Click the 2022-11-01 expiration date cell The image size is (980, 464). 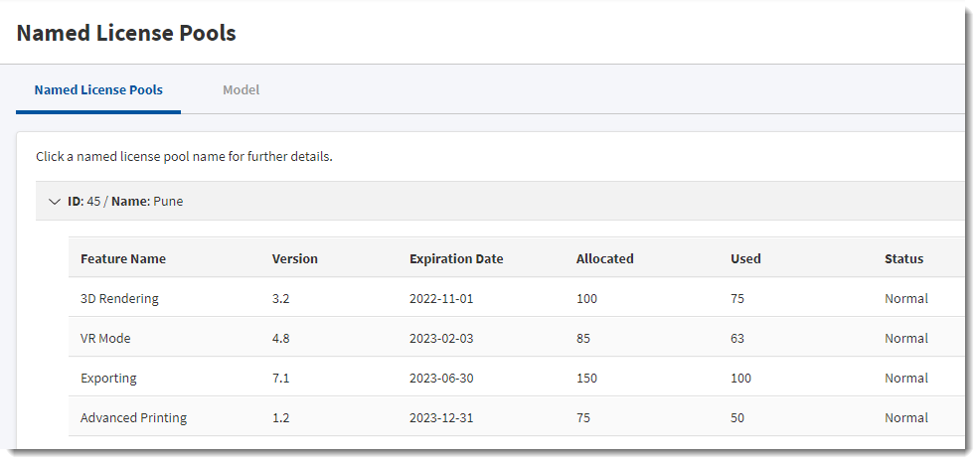pyautogui.click(x=441, y=299)
